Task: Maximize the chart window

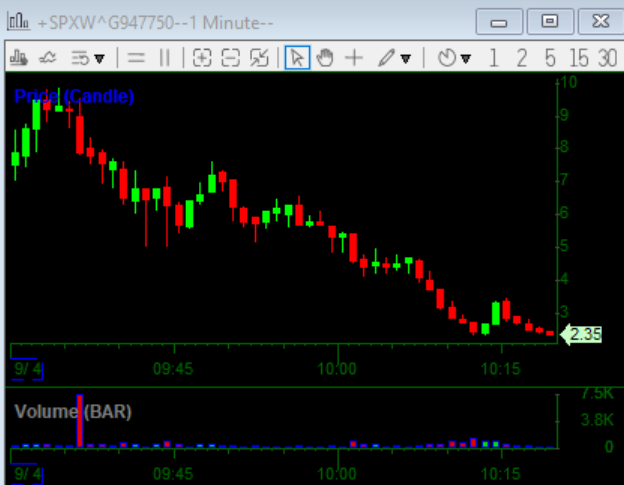Action: (x=550, y=21)
